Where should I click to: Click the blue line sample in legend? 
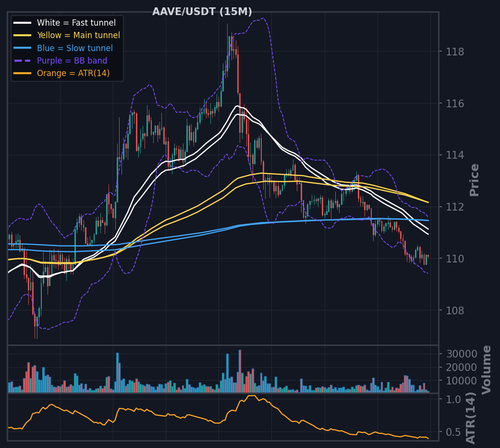pyautogui.click(x=22, y=48)
